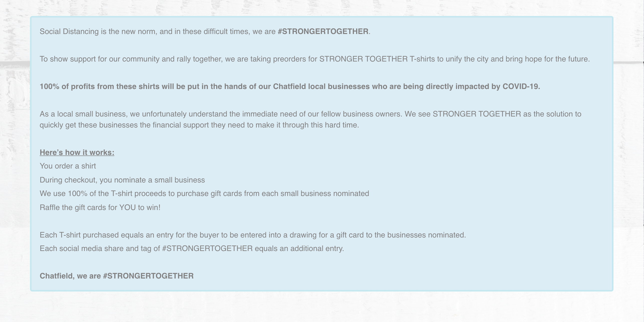
Task: Click 'Chatfield local businesses' in bold text
Action: point(321,86)
